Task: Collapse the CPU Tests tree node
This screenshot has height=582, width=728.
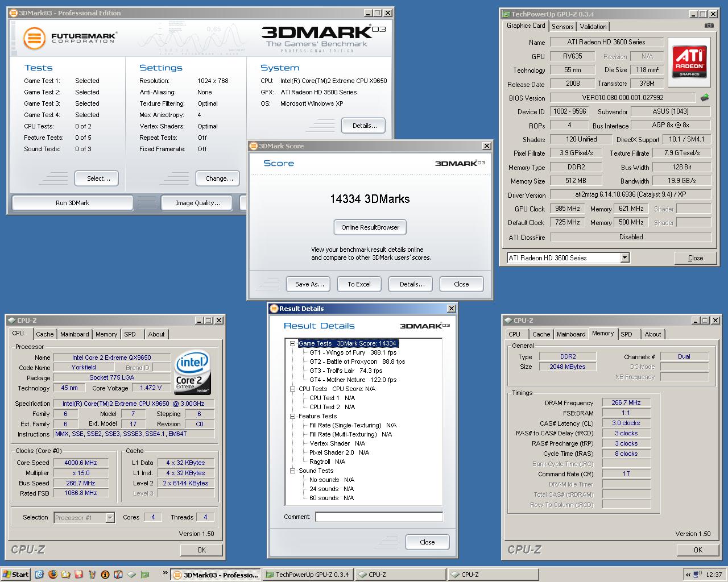Action: [x=293, y=389]
